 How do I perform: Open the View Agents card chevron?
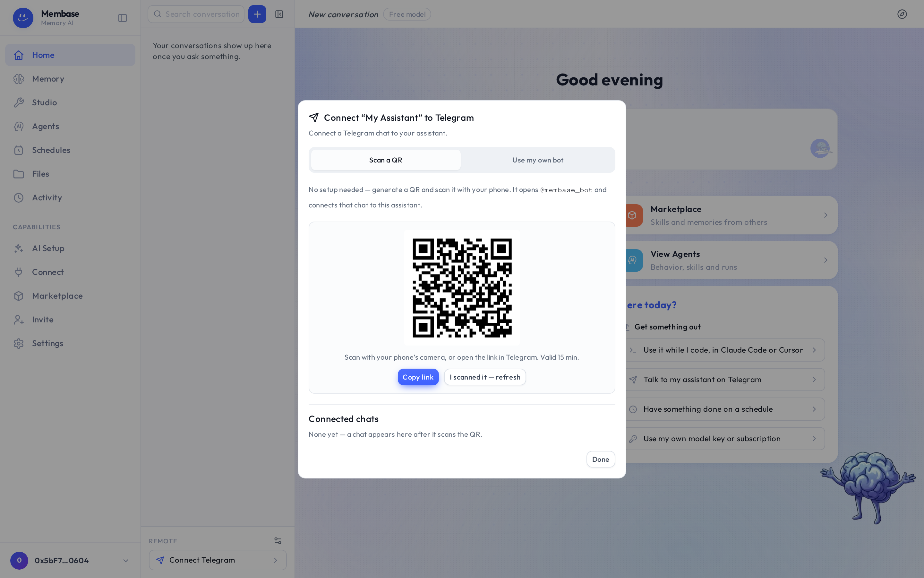click(x=826, y=260)
